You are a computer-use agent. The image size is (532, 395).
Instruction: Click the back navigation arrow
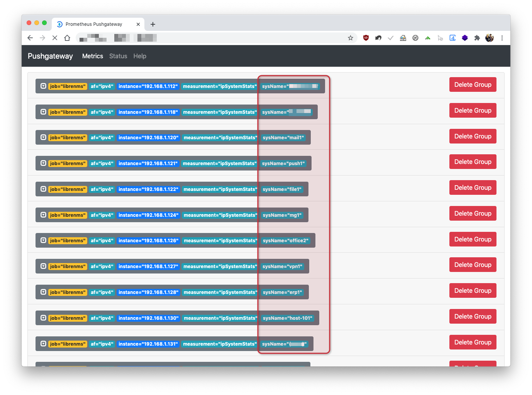30,38
